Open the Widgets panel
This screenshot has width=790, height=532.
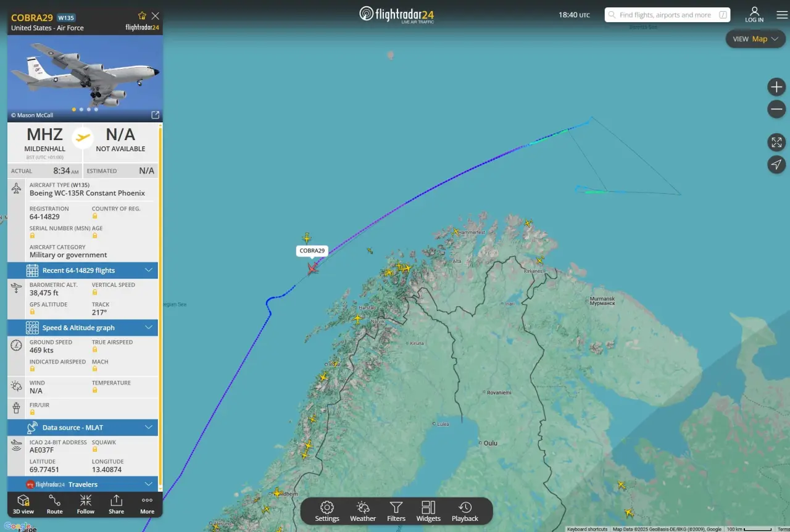(x=428, y=512)
